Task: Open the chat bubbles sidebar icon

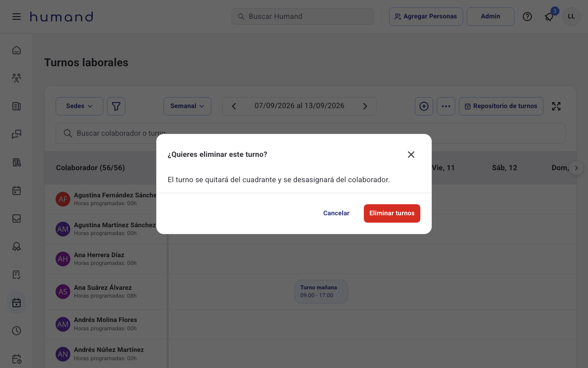Action: [x=17, y=134]
